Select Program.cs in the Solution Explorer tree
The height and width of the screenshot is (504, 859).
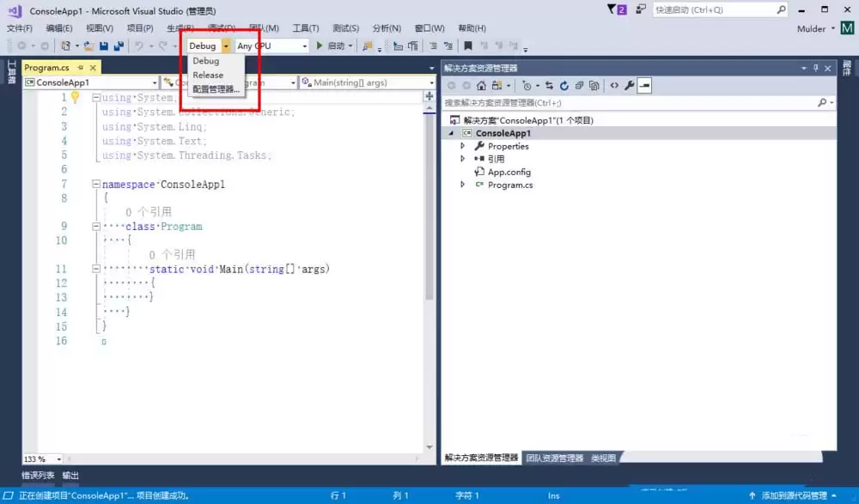(509, 185)
